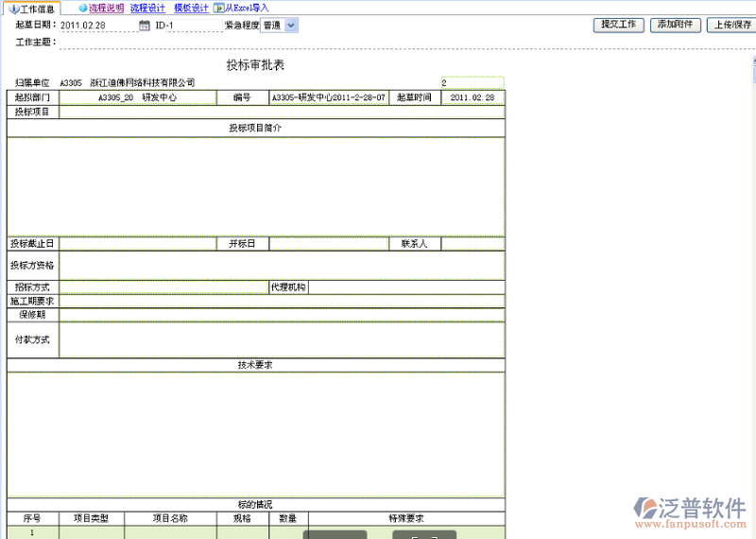The width and height of the screenshot is (756, 539).
Task: Click the 投标项目 input cell
Action: pyautogui.click(x=282, y=112)
